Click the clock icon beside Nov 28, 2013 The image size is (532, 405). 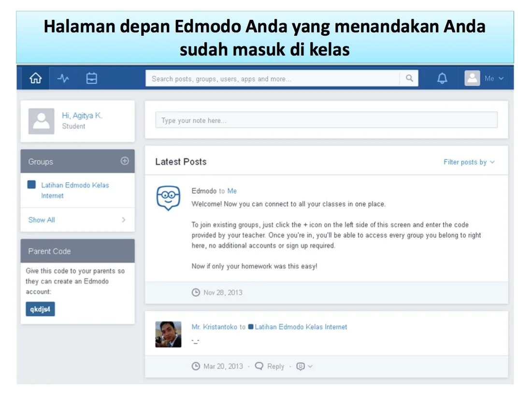196,292
